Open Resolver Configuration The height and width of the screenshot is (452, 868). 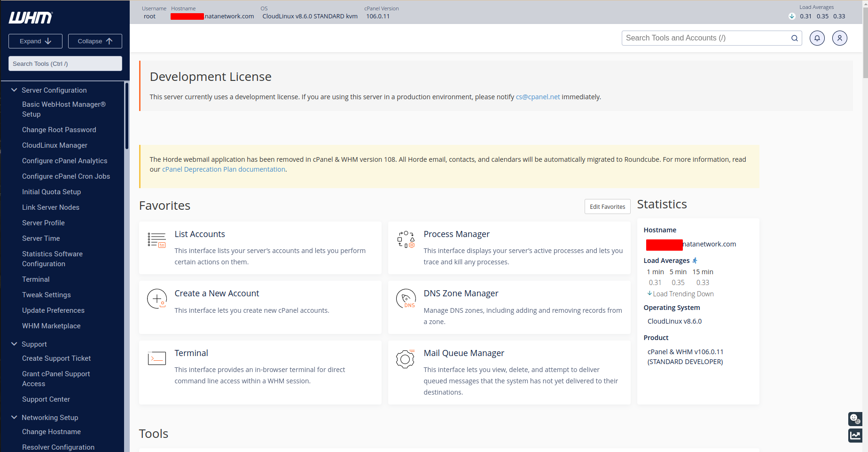click(58, 447)
